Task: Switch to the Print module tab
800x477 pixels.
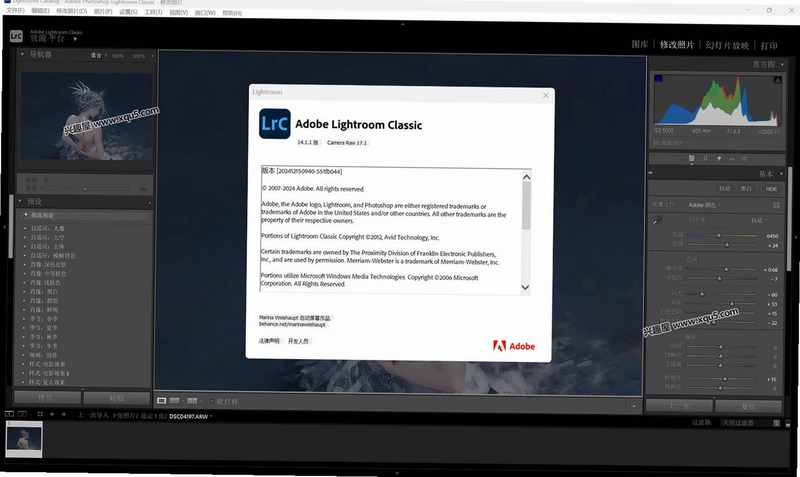Action: [769, 46]
